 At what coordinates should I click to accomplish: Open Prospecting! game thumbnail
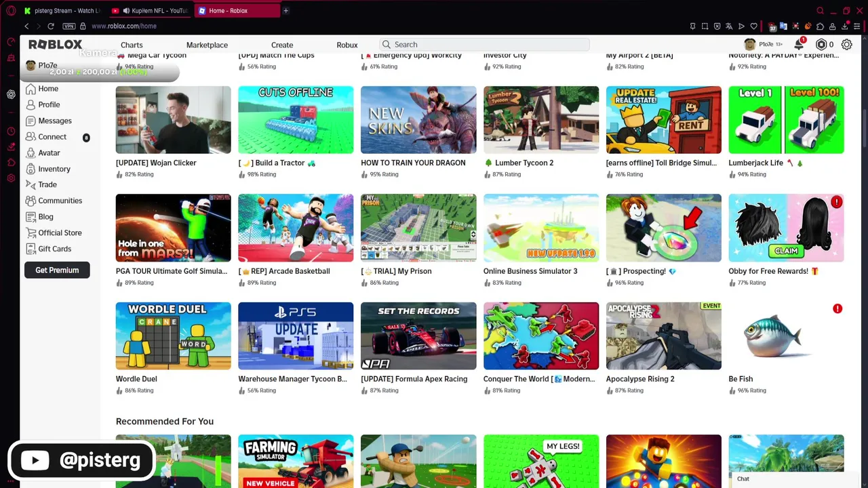tap(664, 228)
